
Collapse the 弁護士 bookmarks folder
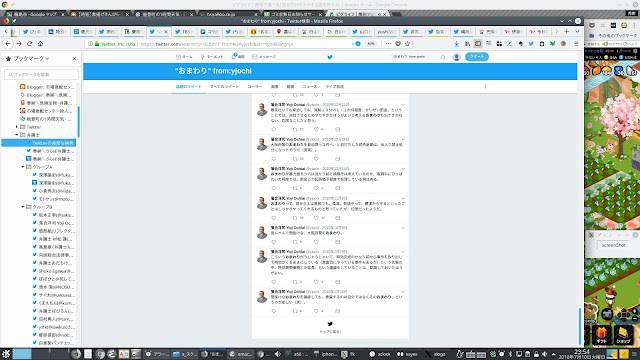point(17,135)
